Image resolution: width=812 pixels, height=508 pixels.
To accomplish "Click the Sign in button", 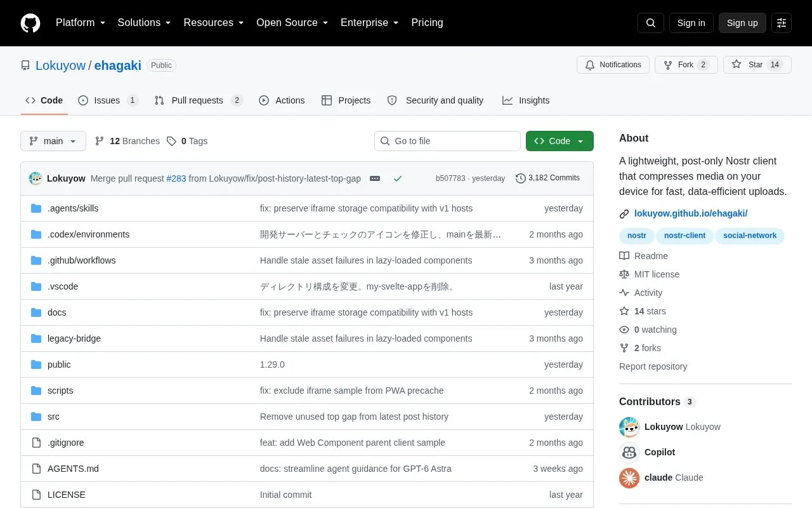I will tap(691, 23).
